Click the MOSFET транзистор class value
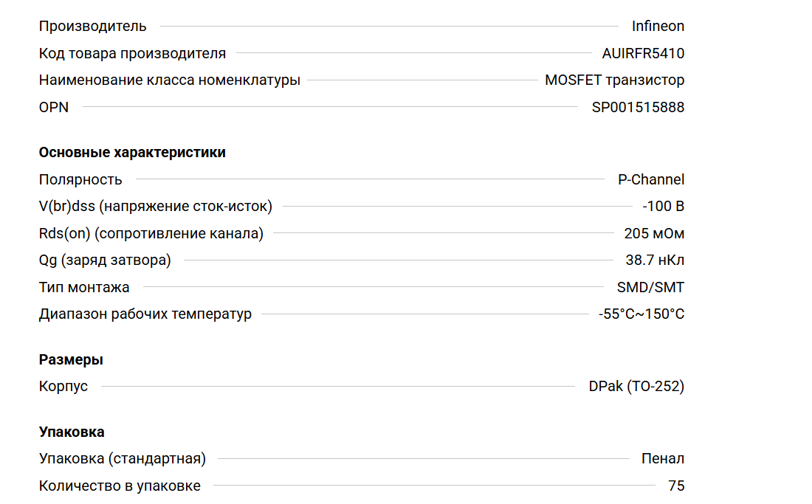 (614, 80)
